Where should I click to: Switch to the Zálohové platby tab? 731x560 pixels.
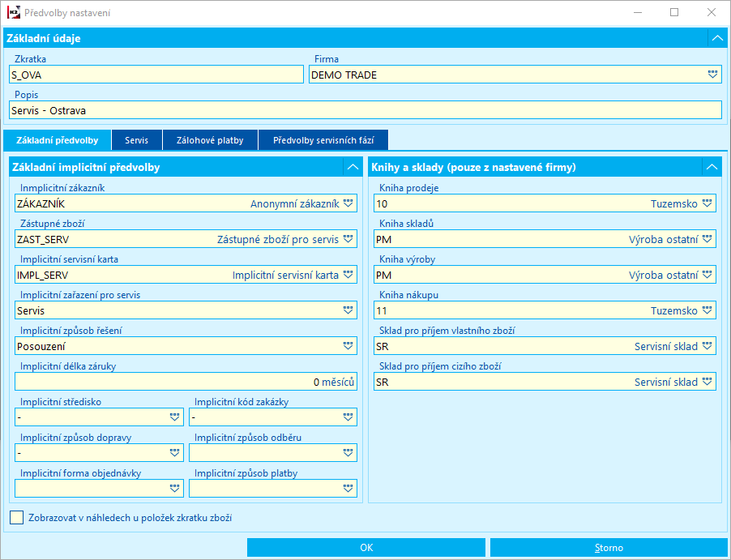pyautogui.click(x=210, y=140)
